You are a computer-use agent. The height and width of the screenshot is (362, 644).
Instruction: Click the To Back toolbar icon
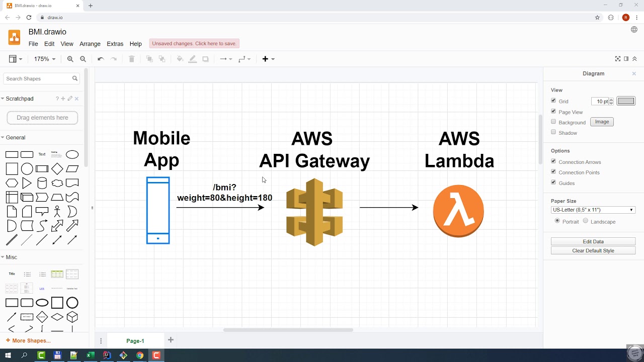coord(162,59)
